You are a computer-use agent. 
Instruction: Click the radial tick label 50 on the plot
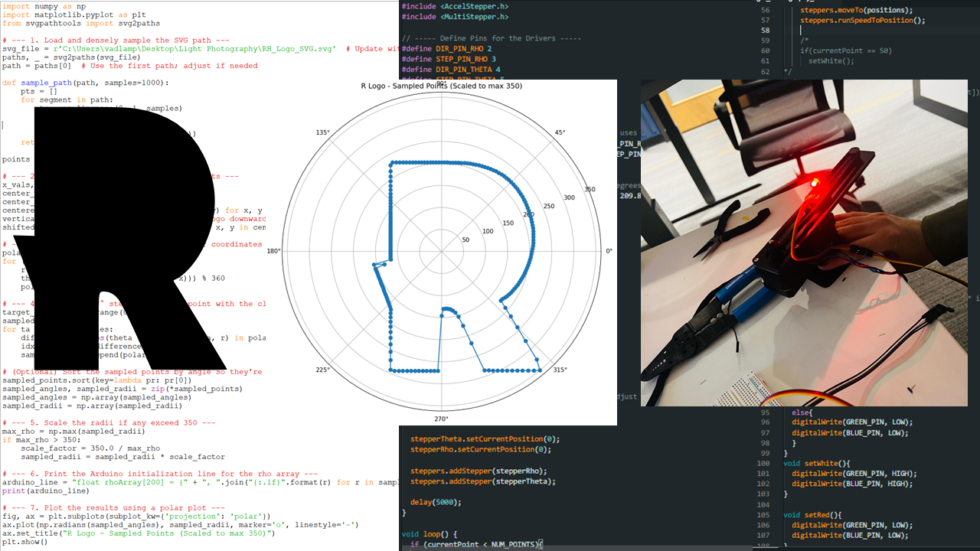465,240
